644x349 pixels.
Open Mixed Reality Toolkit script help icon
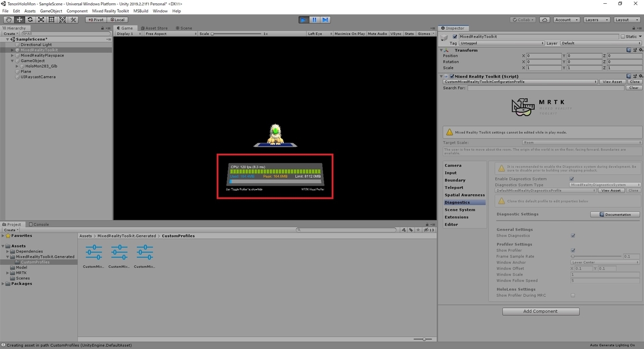click(x=629, y=76)
